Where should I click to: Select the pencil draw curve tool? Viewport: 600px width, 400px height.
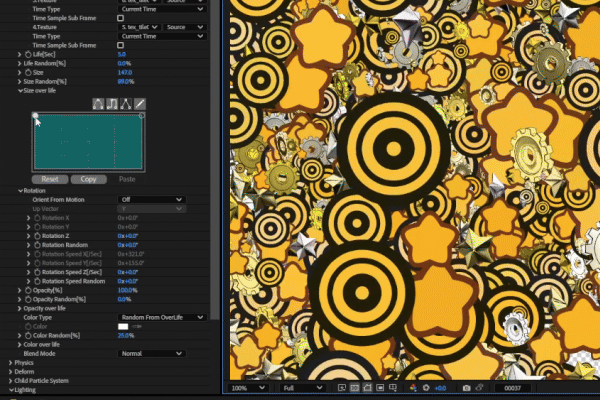[140, 103]
